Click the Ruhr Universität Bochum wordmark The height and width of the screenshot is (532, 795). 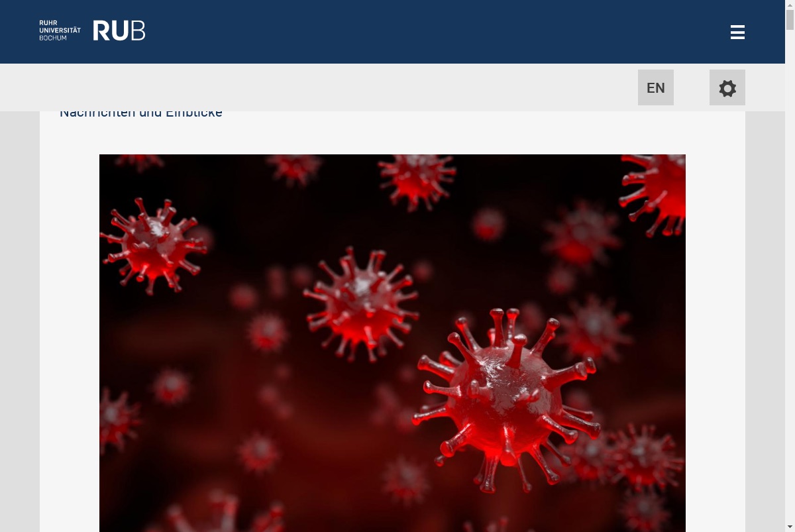60,30
